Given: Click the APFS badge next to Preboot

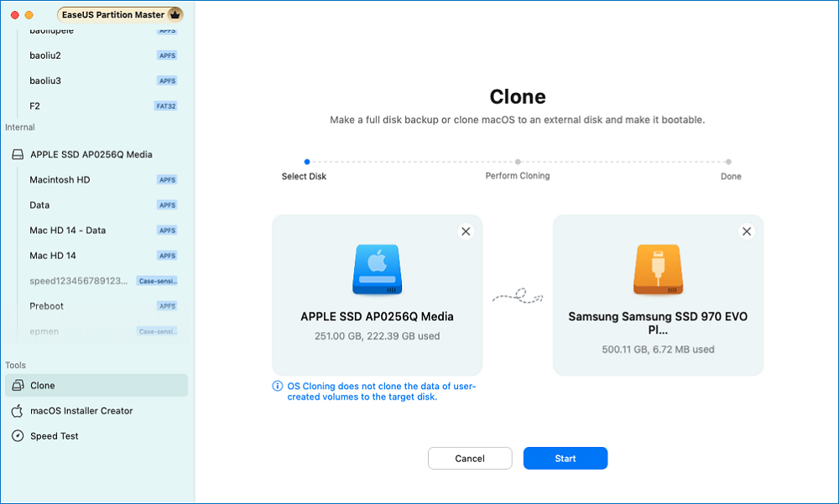Looking at the screenshot, I should coord(167,306).
